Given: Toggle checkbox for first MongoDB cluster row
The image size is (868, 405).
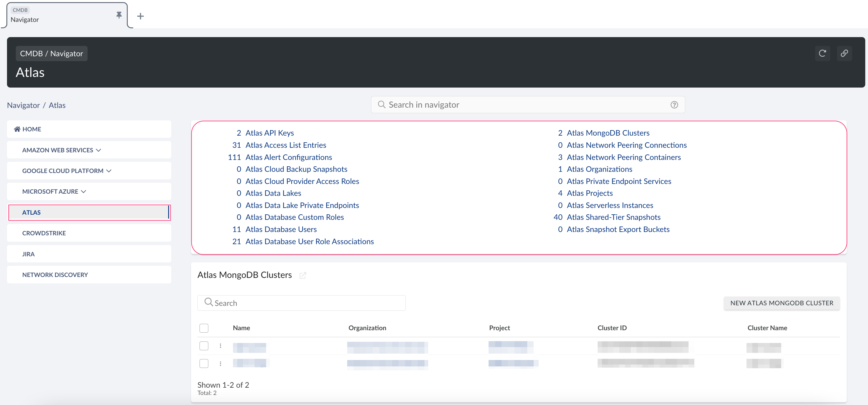Looking at the screenshot, I should pos(204,346).
